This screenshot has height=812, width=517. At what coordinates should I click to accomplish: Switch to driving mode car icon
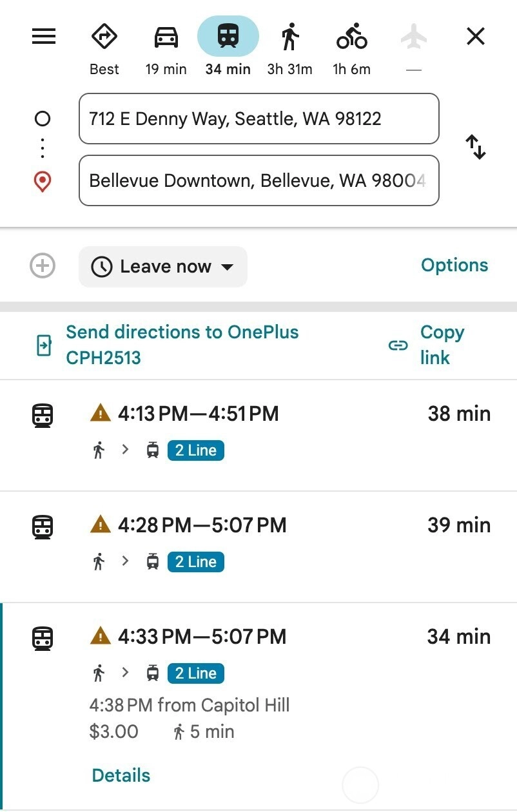click(x=166, y=37)
